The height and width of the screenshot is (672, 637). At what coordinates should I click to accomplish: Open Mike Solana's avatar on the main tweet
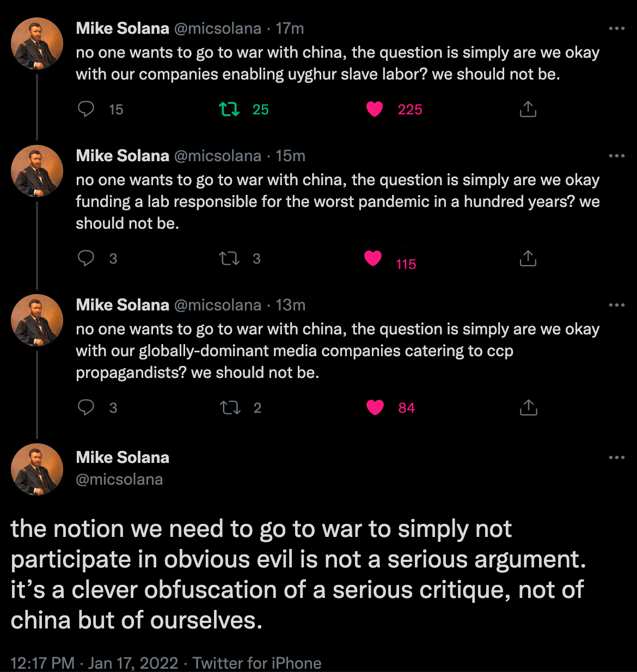[37, 469]
